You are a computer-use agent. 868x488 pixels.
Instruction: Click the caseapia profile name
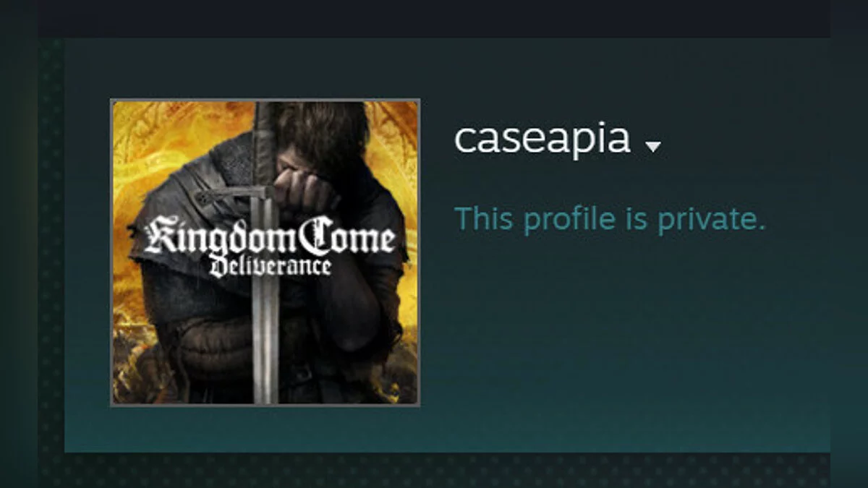click(542, 139)
